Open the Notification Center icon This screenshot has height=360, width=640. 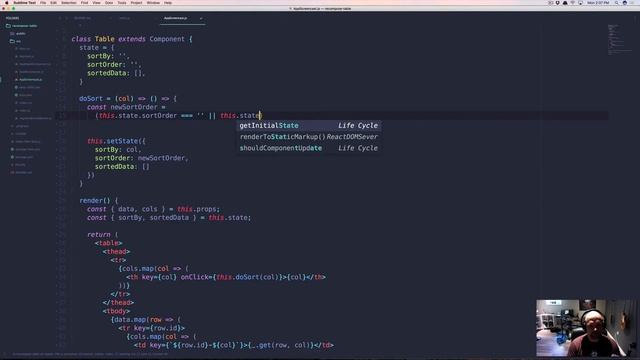point(633,2)
